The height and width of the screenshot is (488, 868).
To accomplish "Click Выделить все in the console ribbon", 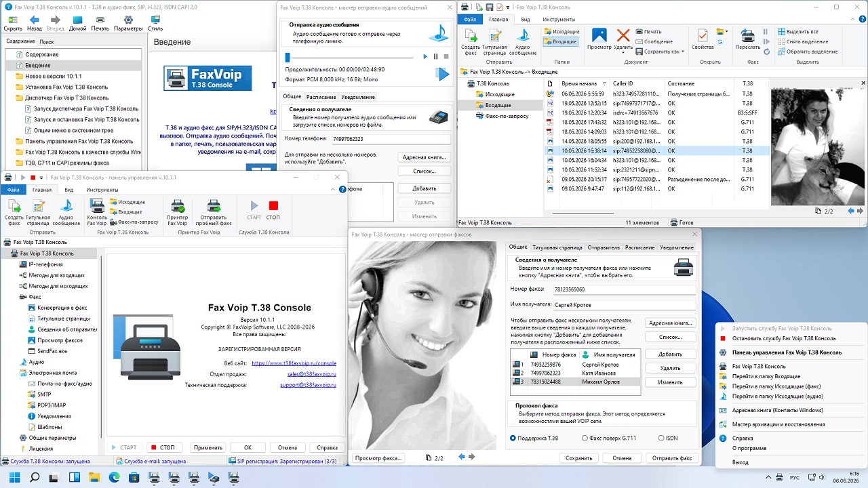I will point(798,32).
